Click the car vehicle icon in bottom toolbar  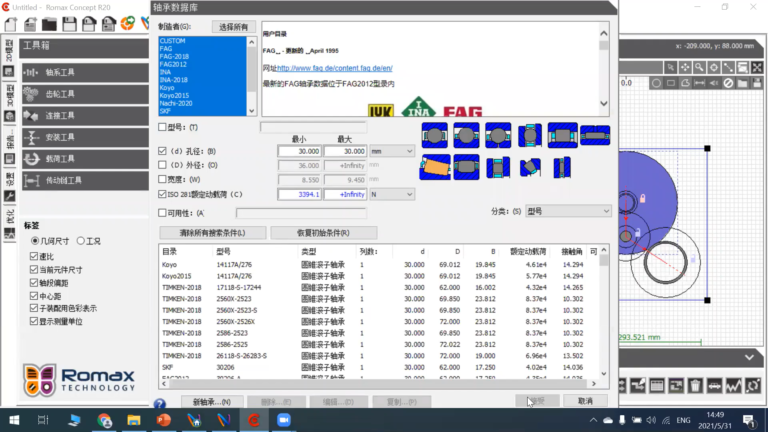pos(714,385)
